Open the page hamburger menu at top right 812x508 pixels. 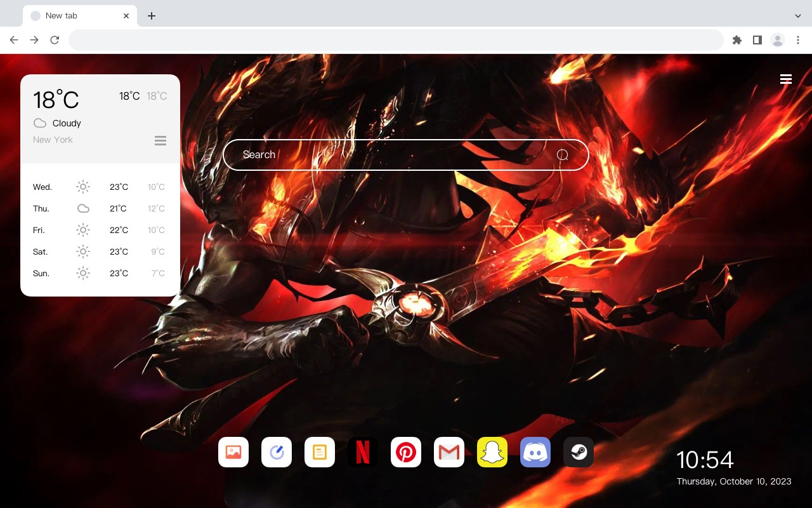point(786,79)
